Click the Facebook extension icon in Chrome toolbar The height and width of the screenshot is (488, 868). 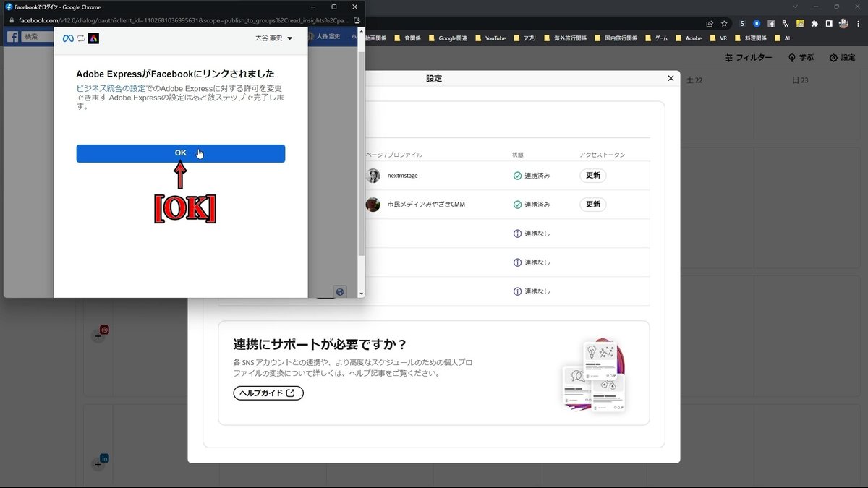771,23
